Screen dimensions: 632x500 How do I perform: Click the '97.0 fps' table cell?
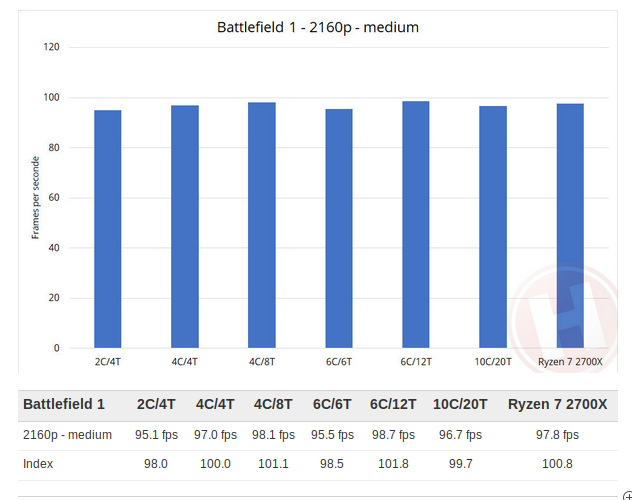(x=215, y=435)
